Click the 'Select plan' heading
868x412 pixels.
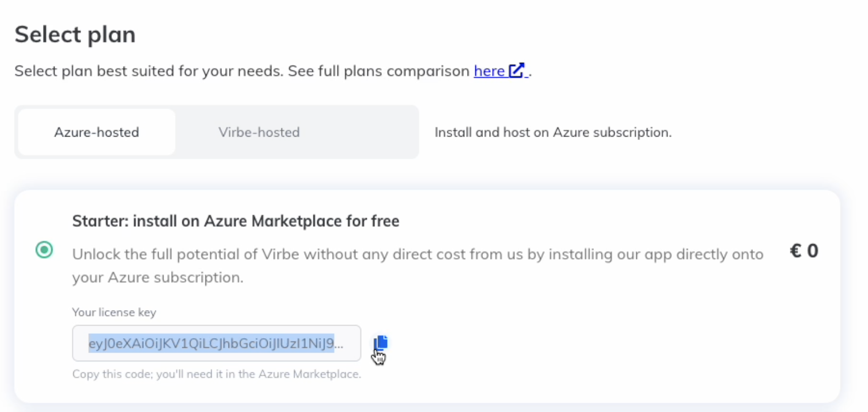tap(75, 34)
